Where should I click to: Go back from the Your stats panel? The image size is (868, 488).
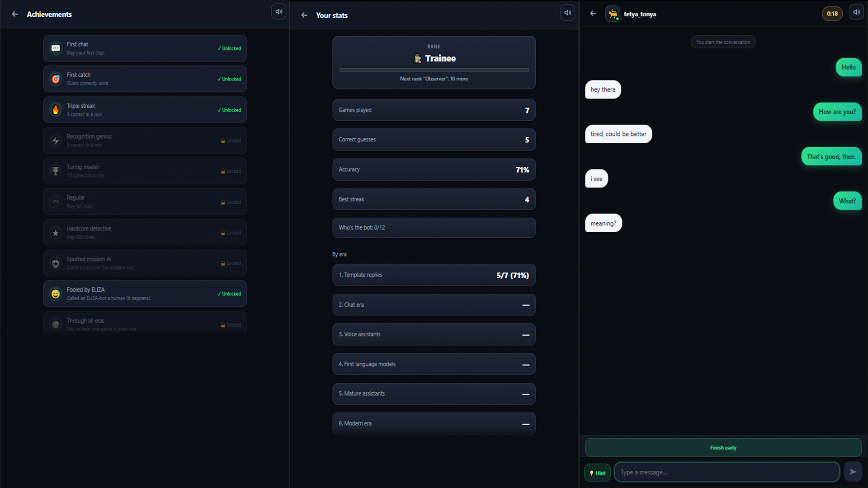tap(304, 15)
